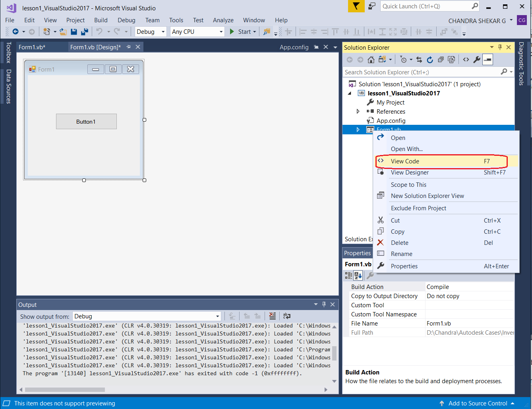This screenshot has height=409, width=532.
Task: Click the Open File folder toolbar icon
Action: pyautogui.click(x=63, y=32)
